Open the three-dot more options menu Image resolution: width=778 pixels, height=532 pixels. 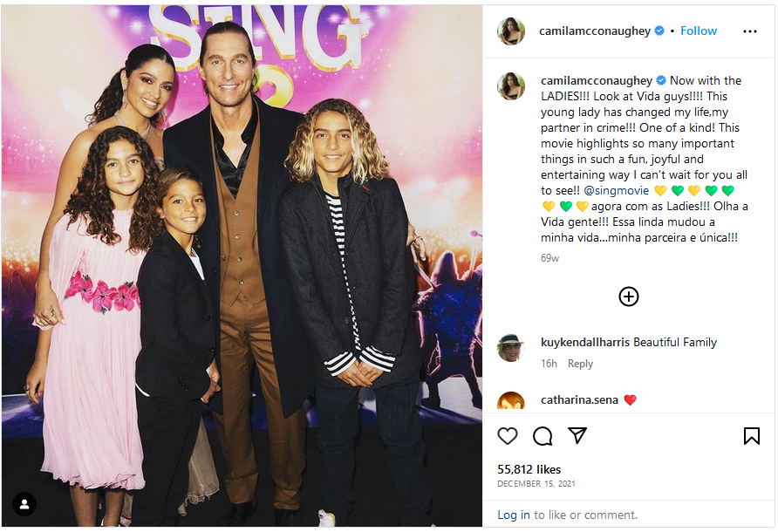[750, 31]
